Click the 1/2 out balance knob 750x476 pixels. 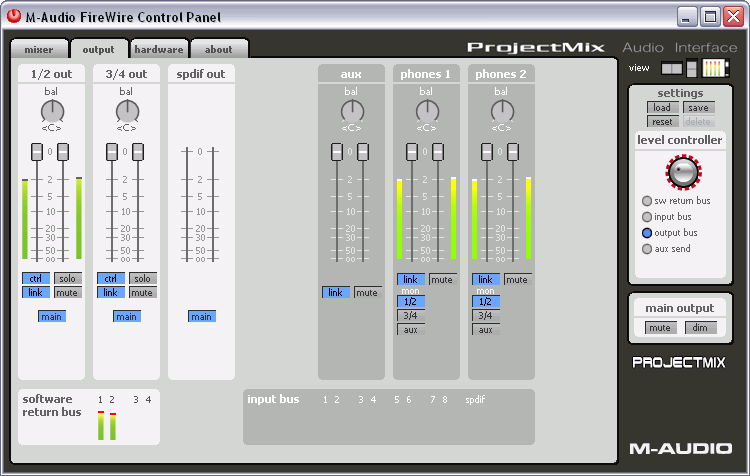tap(52, 112)
